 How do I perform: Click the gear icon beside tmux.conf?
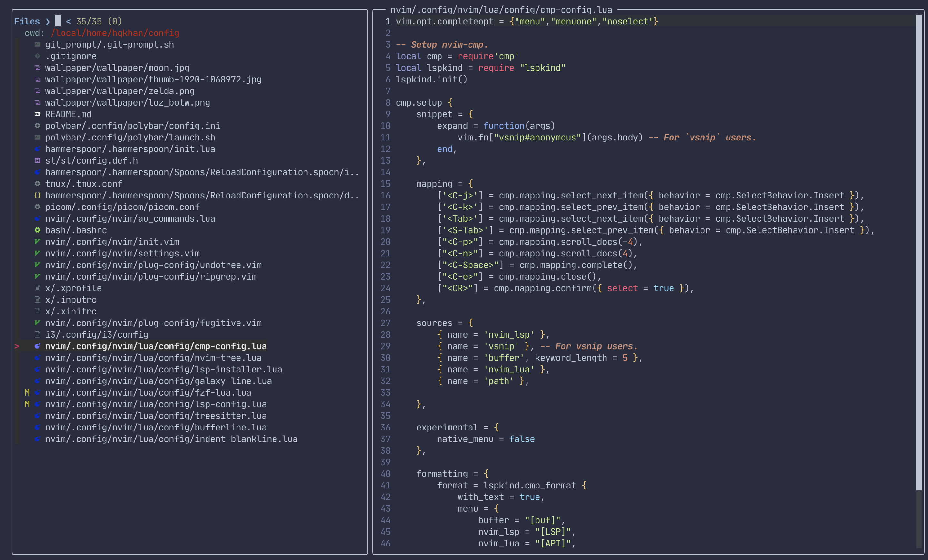(37, 184)
